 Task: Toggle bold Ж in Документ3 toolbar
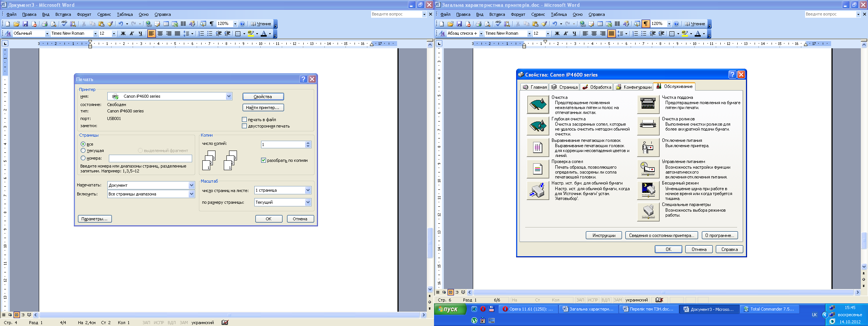[x=123, y=34]
